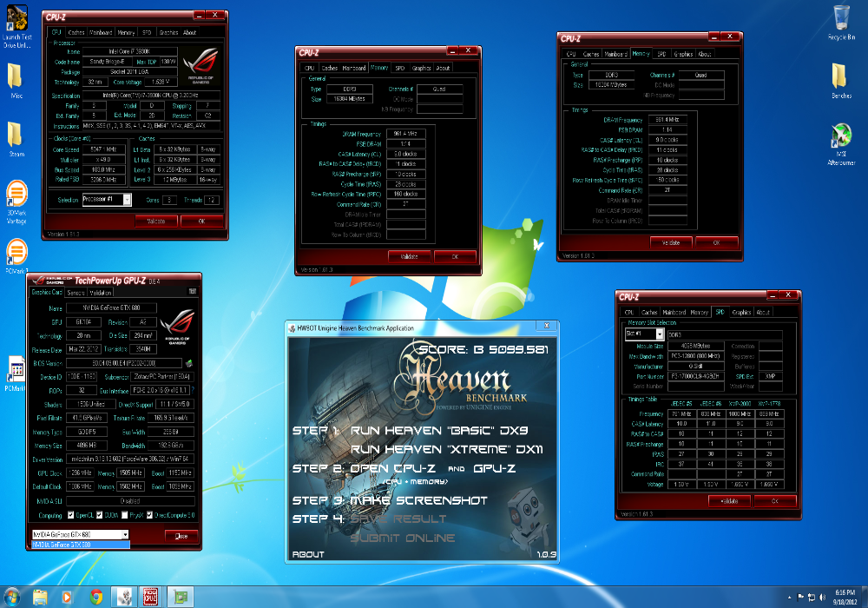Image resolution: width=868 pixels, height=608 pixels.
Task: Click the GPU-Z screenshot camera icon
Action: tap(192, 291)
